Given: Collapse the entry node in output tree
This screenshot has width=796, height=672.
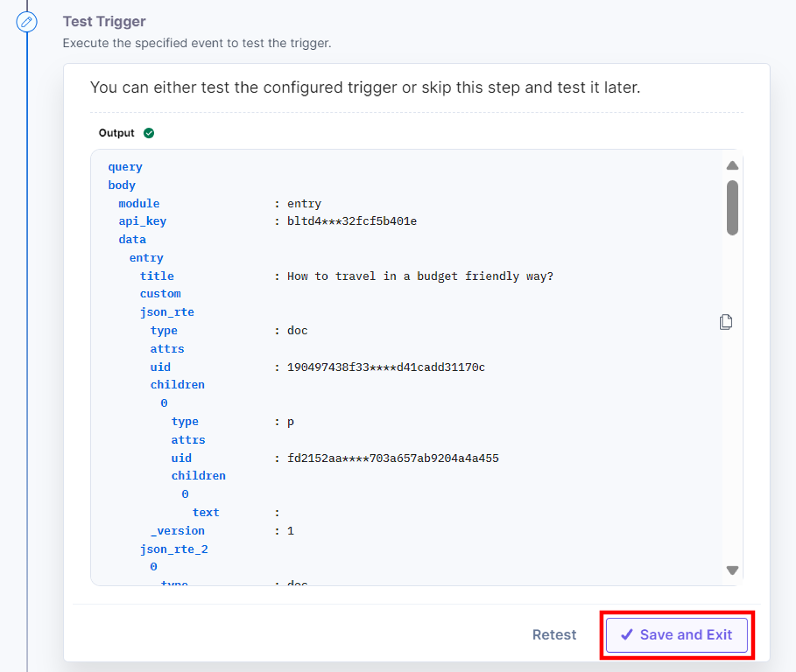Looking at the screenshot, I should (x=146, y=258).
